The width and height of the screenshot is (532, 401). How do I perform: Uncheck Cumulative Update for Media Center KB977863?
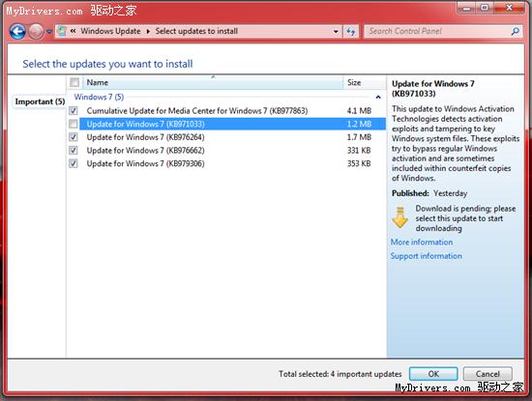tap(74, 111)
